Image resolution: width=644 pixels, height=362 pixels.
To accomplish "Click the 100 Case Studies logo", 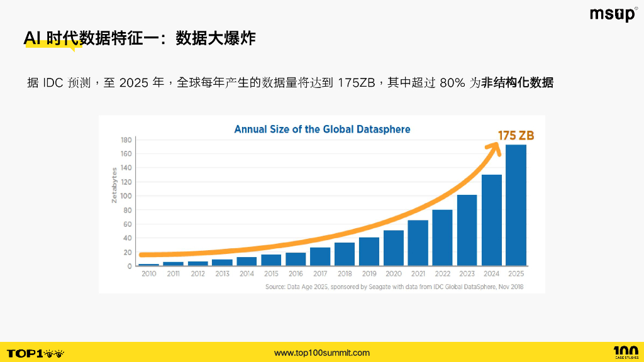I will [x=625, y=353].
